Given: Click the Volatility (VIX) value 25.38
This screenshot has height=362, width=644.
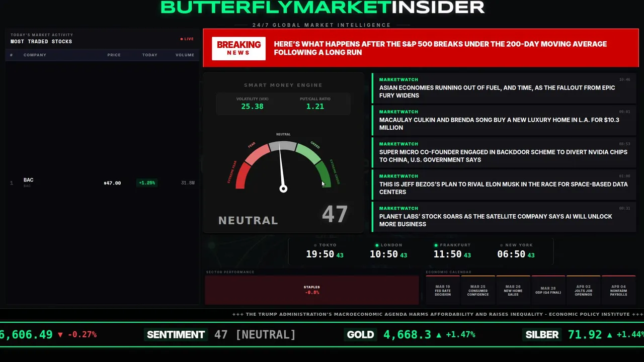Looking at the screenshot, I should (252, 107).
